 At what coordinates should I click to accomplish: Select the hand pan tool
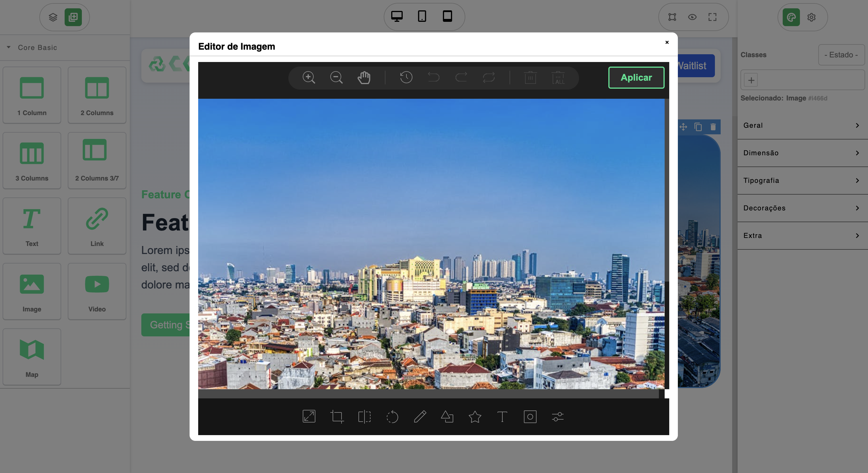tap(364, 77)
